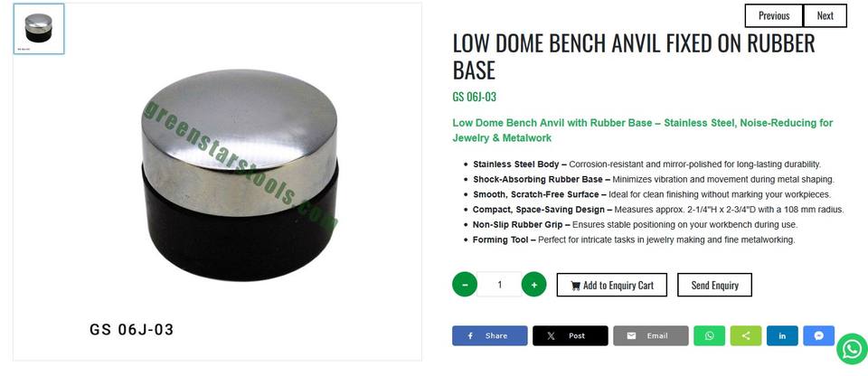Click the floating WhatsApp chat icon
The width and height of the screenshot is (868, 376).
click(x=852, y=349)
